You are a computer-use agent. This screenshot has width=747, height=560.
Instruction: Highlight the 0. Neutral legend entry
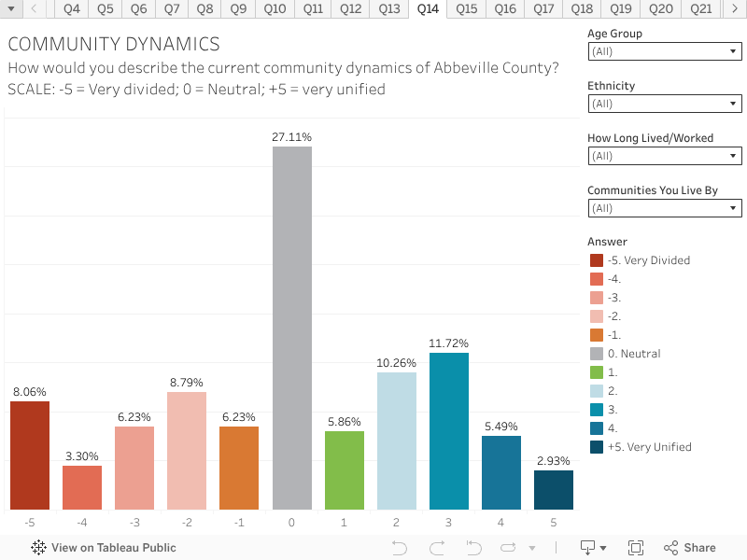[633, 354]
